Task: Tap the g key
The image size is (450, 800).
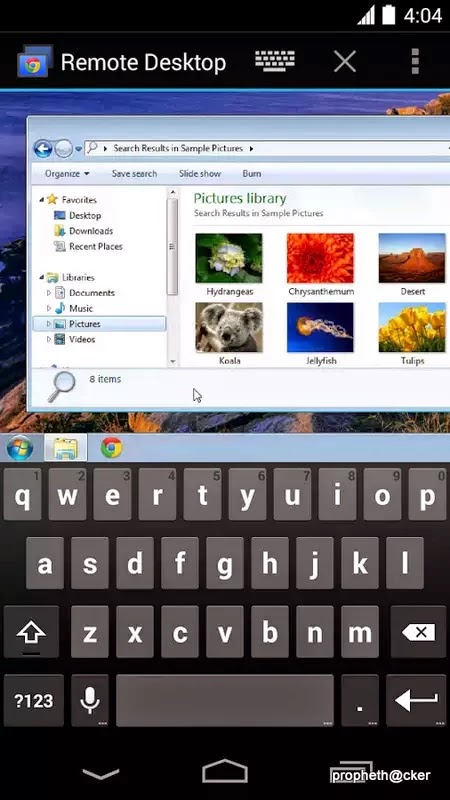Action: click(x=225, y=563)
